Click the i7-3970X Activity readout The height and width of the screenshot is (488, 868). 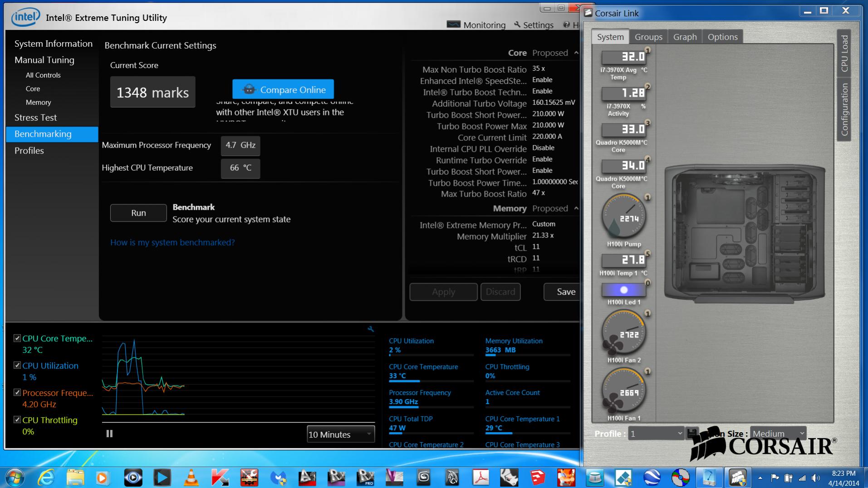pos(624,94)
